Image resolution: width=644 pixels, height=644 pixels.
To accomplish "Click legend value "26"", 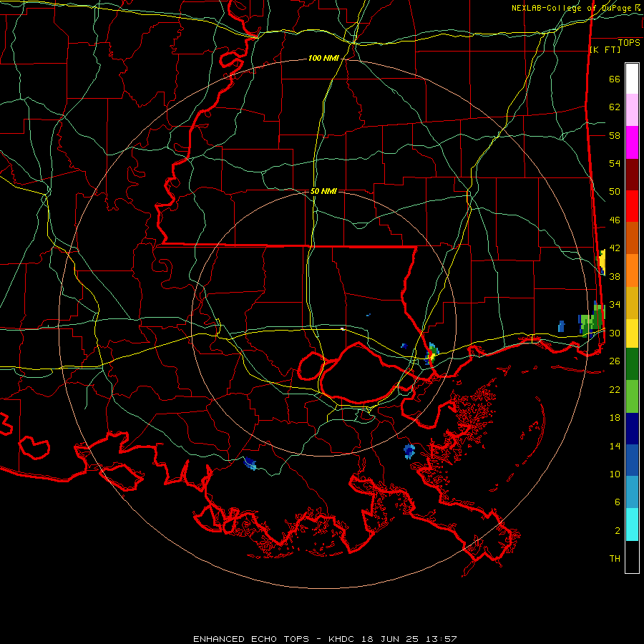I will tap(615, 361).
